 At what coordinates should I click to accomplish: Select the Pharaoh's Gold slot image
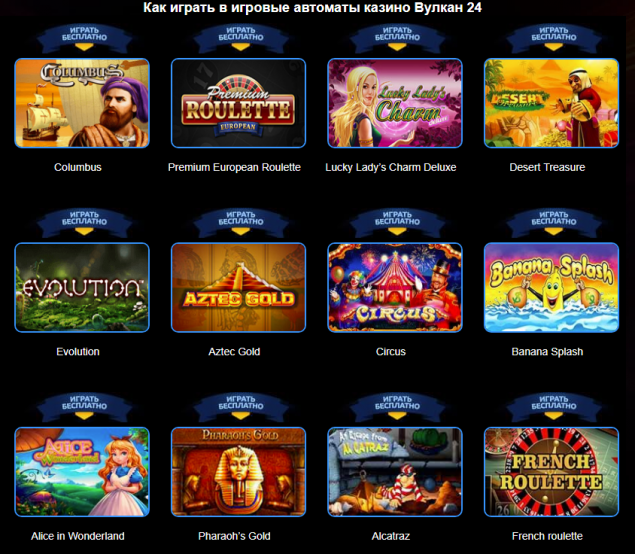click(x=239, y=472)
